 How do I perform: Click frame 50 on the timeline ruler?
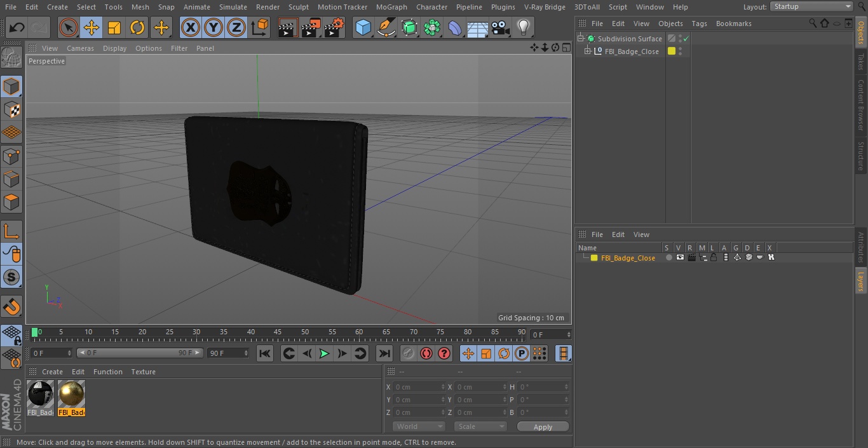[305, 332]
